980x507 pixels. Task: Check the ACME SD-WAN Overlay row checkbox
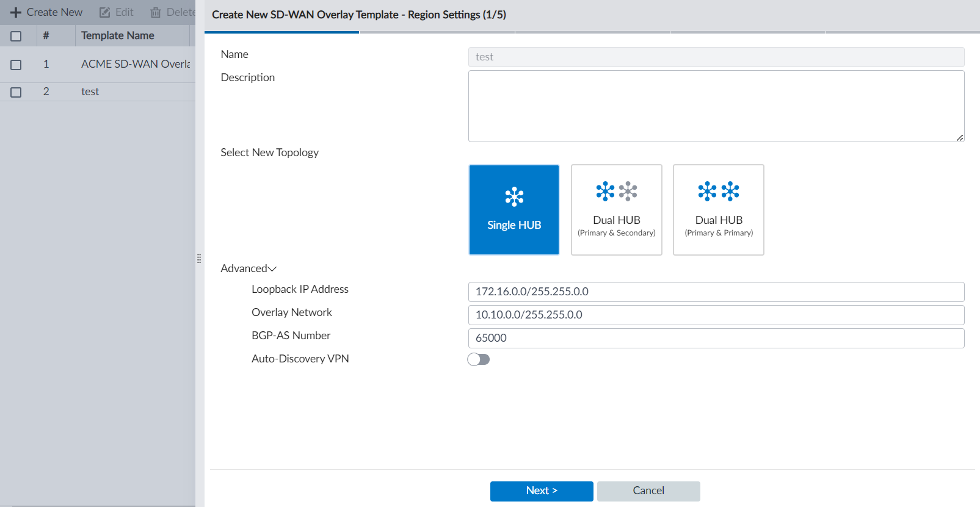click(x=16, y=65)
